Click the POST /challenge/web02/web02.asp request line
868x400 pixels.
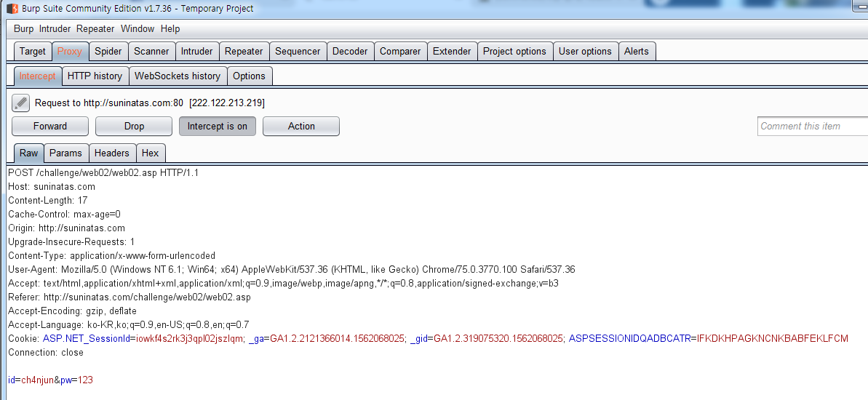[103, 172]
